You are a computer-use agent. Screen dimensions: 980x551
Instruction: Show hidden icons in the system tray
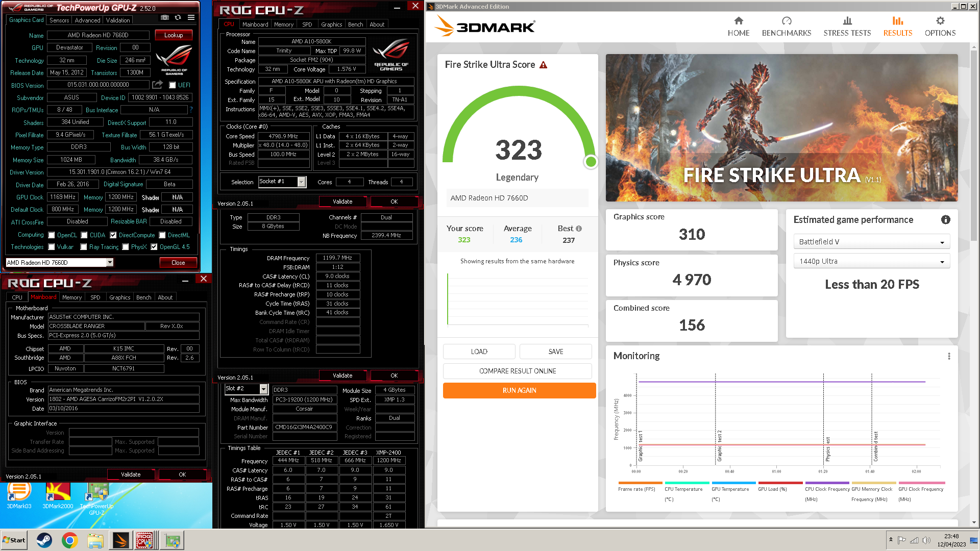coord(891,539)
